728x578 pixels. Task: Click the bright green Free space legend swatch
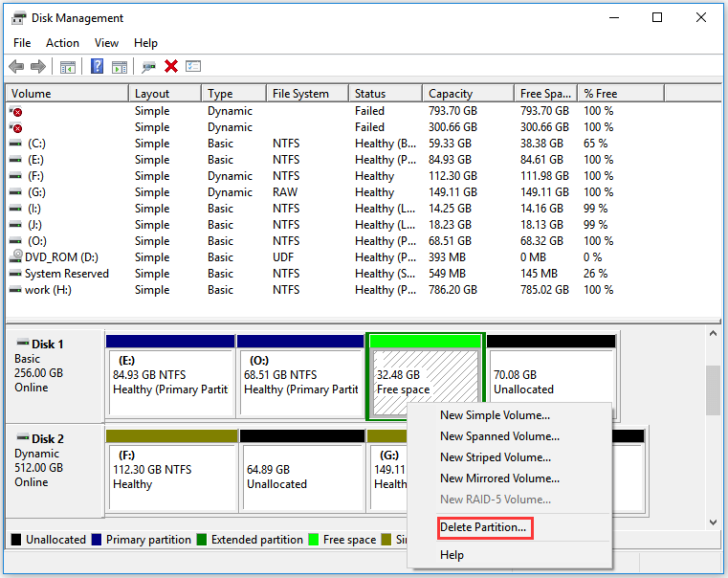pyautogui.click(x=314, y=540)
